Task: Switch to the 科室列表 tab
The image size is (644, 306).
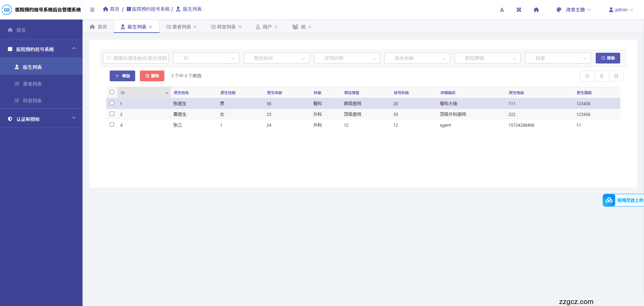Action: pos(223,27)
